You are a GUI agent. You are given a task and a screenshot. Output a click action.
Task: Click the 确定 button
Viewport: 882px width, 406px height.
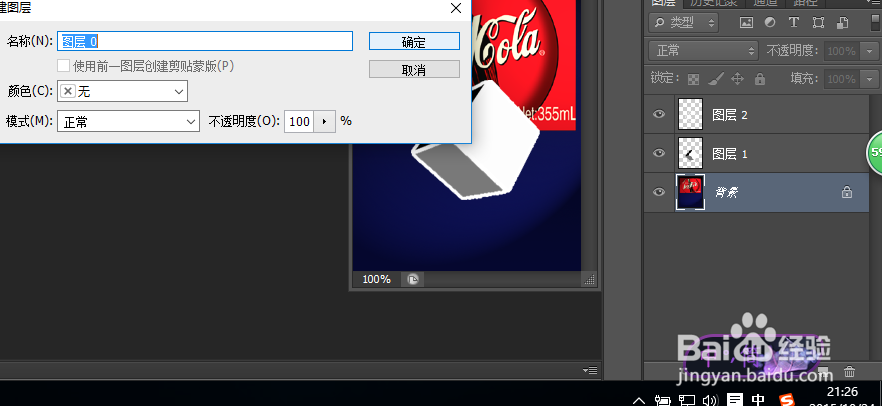click(x=414, y=41)
